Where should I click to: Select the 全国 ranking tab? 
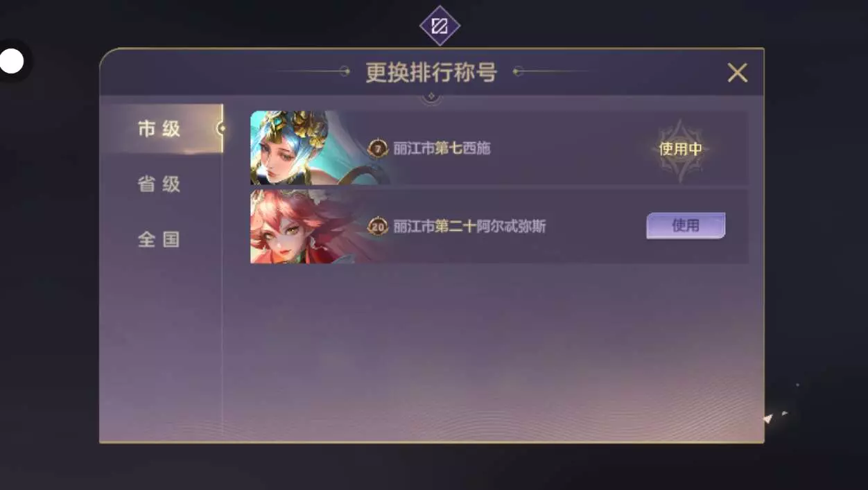pos(159,239)
